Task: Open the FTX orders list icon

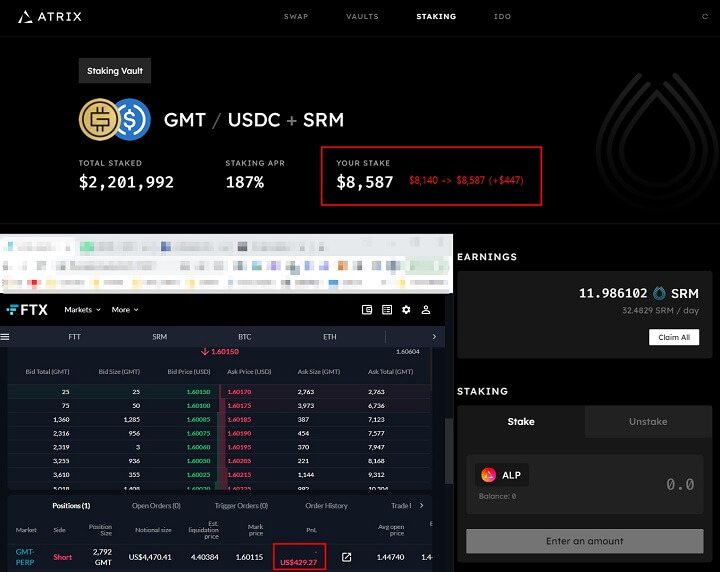Action: pyautogui.click(x=387, y=310)
